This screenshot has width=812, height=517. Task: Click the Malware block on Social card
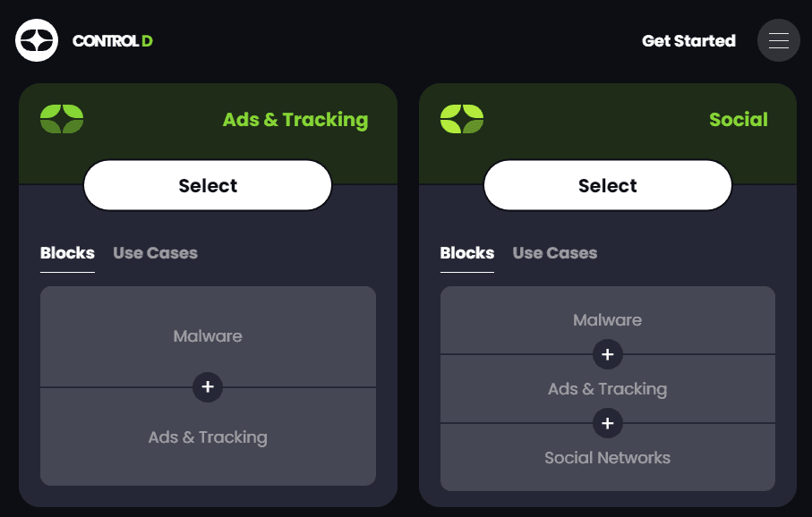[x=608, y=320]
